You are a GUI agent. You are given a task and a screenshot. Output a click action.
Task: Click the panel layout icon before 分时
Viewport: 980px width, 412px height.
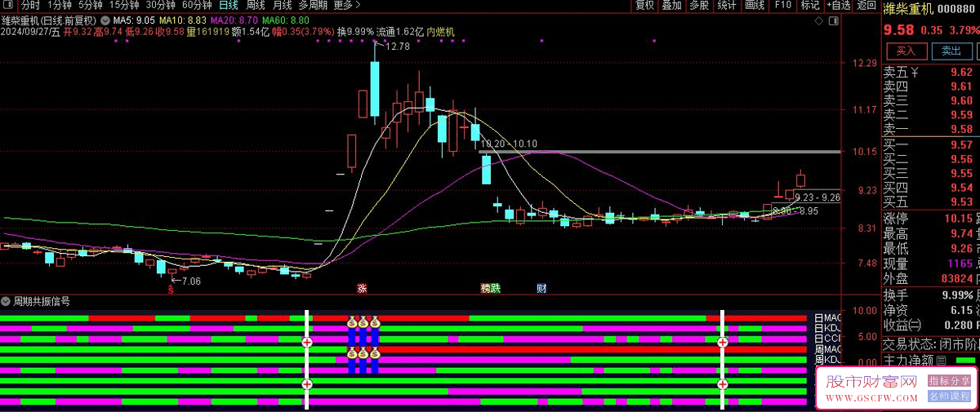(7, 6)
